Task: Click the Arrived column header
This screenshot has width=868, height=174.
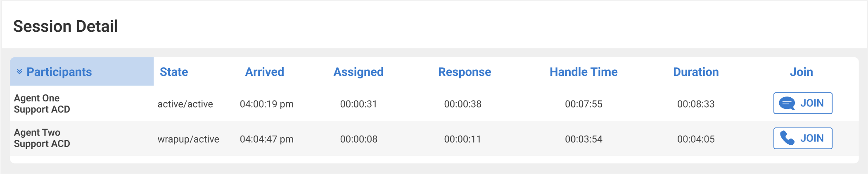Action: click(264, 72)
